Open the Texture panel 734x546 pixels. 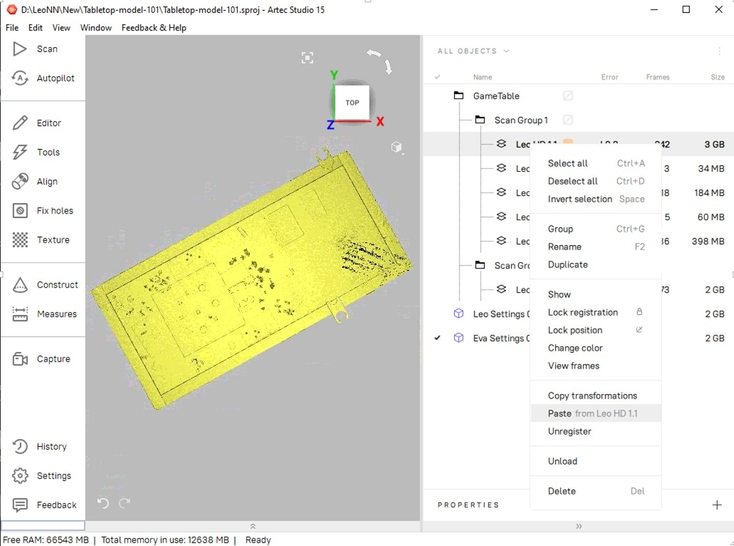(x=41, y=239)
